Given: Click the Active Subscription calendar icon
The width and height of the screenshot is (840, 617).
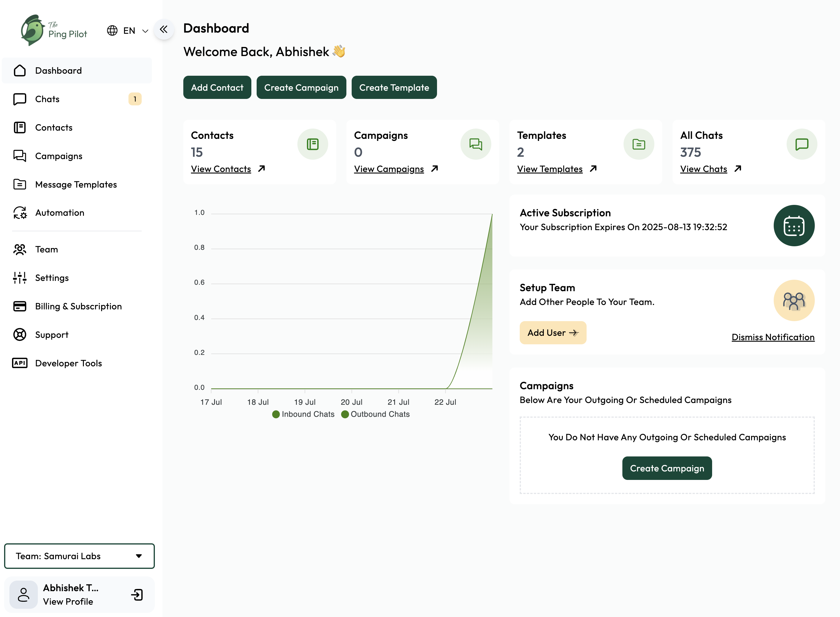Looking at the screenshot, I should click(794, 226).
